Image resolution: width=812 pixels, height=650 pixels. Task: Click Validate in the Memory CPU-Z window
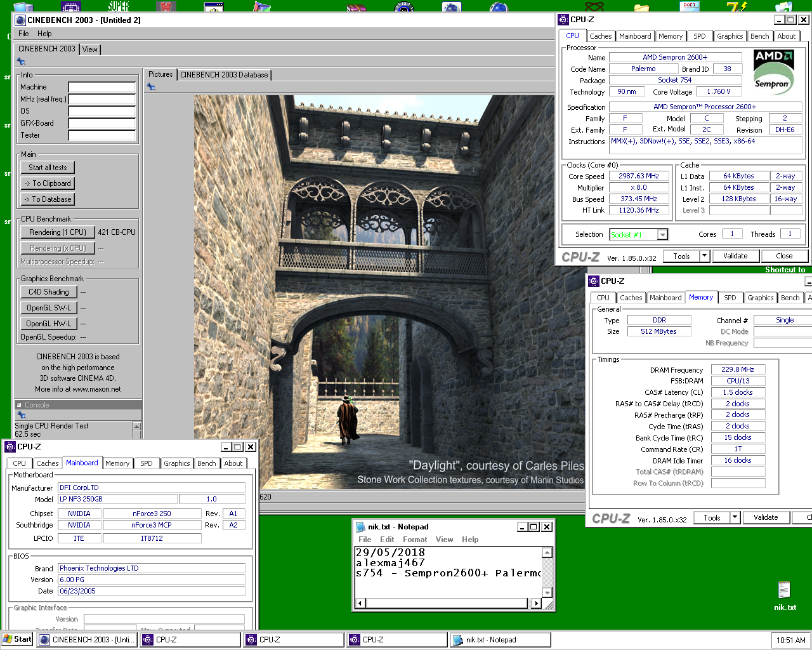[x=766, y=518]
